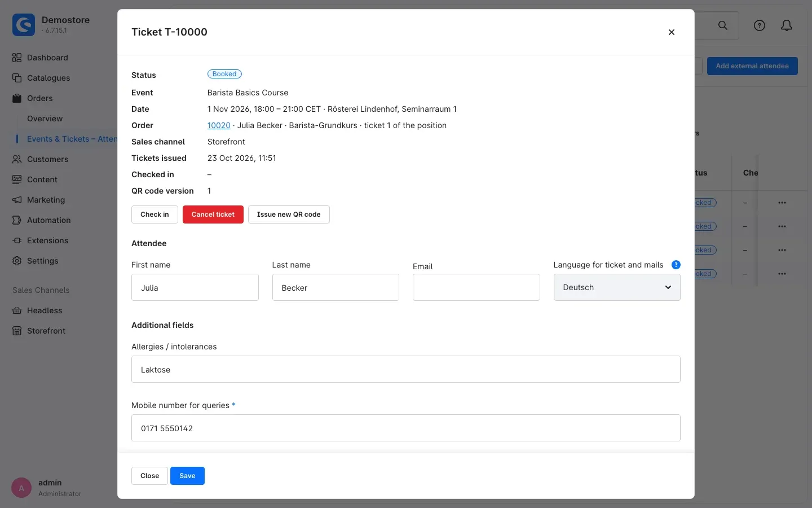Open the notifications bell icon
812x508 pixels.
[x=787, y=25]
